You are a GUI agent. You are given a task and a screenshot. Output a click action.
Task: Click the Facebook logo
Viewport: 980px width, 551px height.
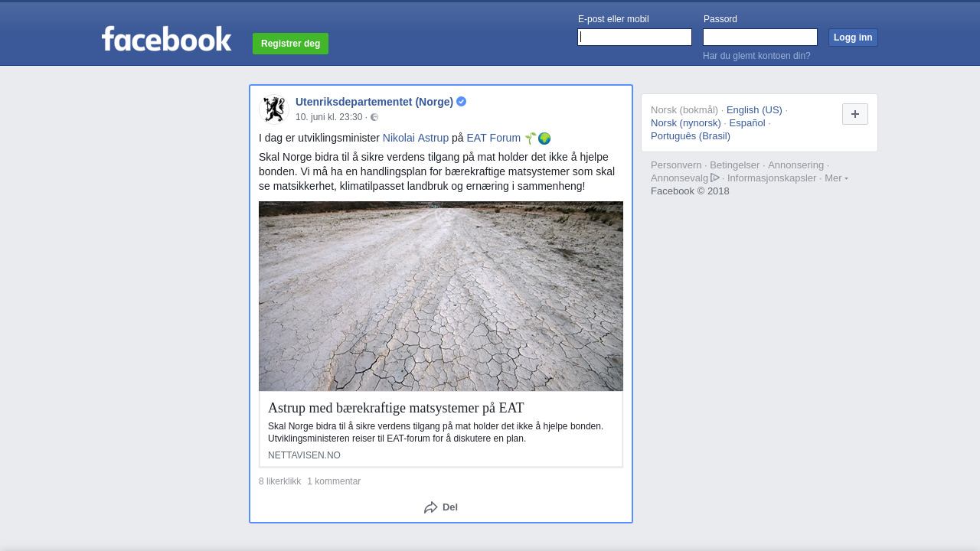(166, 39)
